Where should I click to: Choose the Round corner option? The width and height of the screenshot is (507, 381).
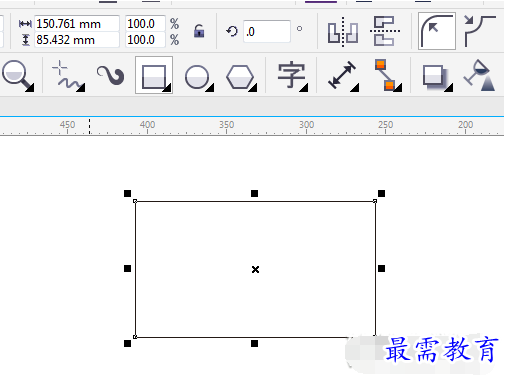[x=437, y=31]
